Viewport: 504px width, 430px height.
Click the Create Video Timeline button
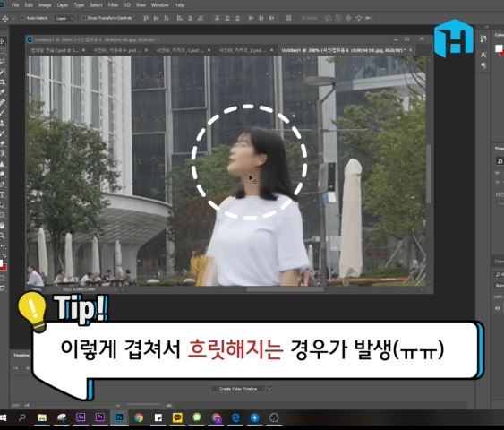point(238,389)
